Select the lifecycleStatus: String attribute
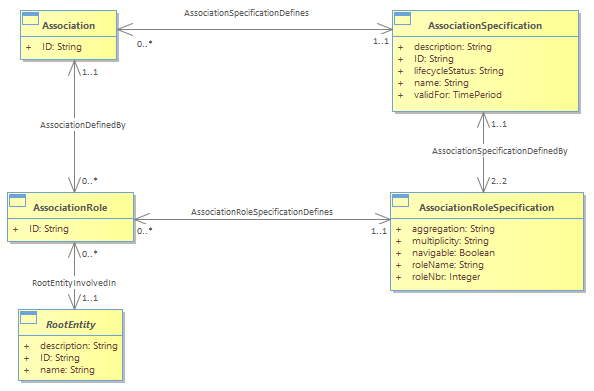This screenshot has width=594, height=391. pyautogui.click(x=459, y=71)
